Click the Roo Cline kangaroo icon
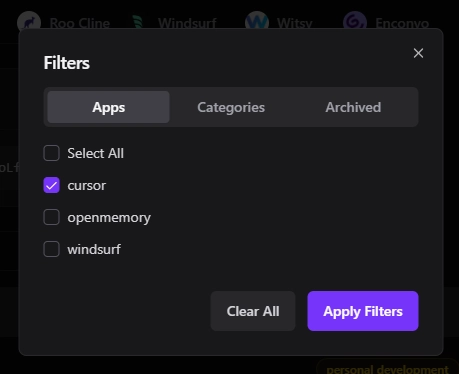 pyautogui.click(x=29, y=22)
